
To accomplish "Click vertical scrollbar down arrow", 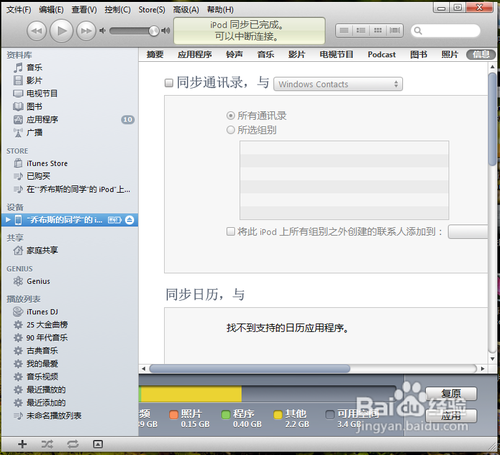I will [x=492, y=359].
